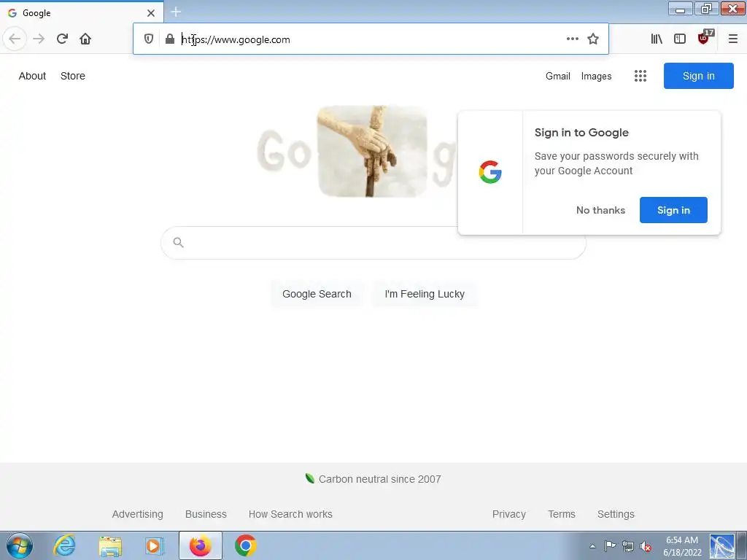This screenshot has width=747, height=560.
Task: Open page actions three-dot menu
Action: pyautogui.click(x=573, y=39)
